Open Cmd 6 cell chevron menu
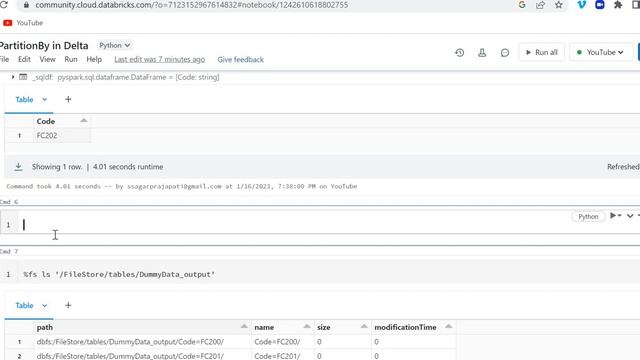 (x=630, y=216)
